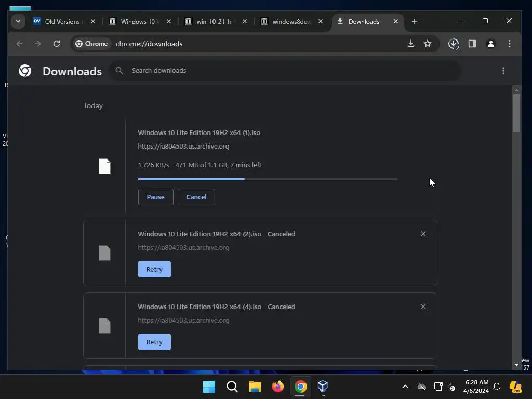Open File Explorer from the taskbar

[255, 387]
